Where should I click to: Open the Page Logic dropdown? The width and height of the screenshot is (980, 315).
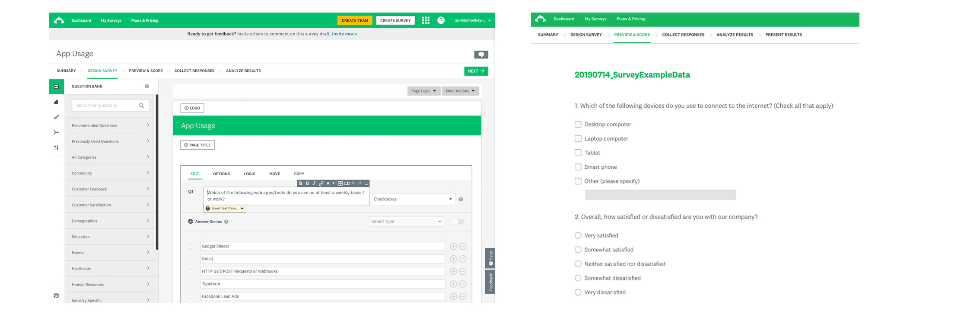[x=423, y=91]
